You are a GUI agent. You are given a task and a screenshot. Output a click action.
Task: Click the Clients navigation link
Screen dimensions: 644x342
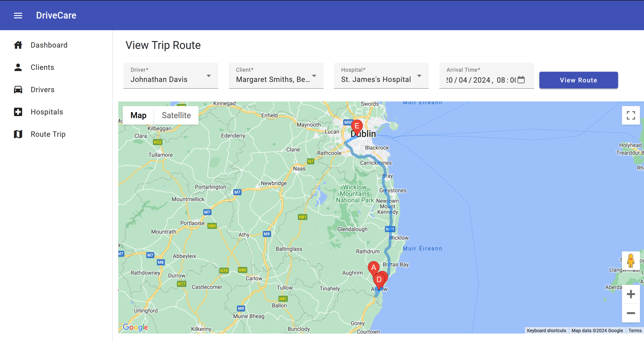[x=43, y=67]
